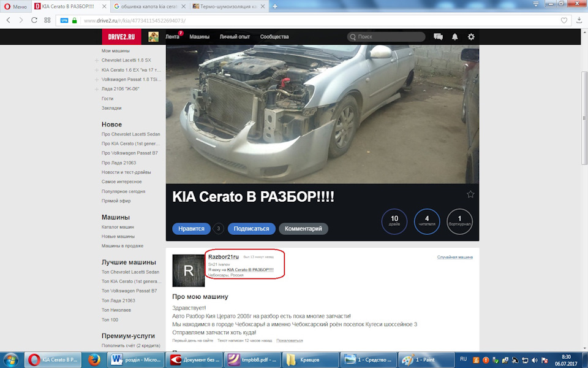Viewport: 588px width, 368px height.
Task: Open the tab menu icon near window controls
Action: tap(536, 4)
